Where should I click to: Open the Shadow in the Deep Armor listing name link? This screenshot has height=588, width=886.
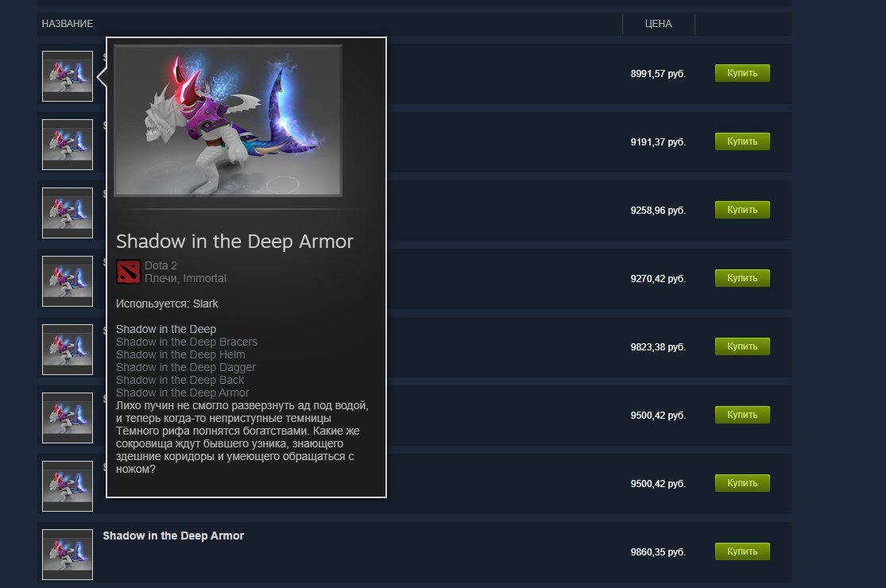173,536
